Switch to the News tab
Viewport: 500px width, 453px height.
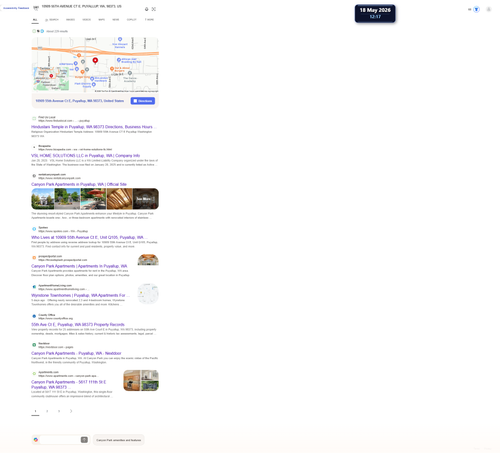[116, 20]
